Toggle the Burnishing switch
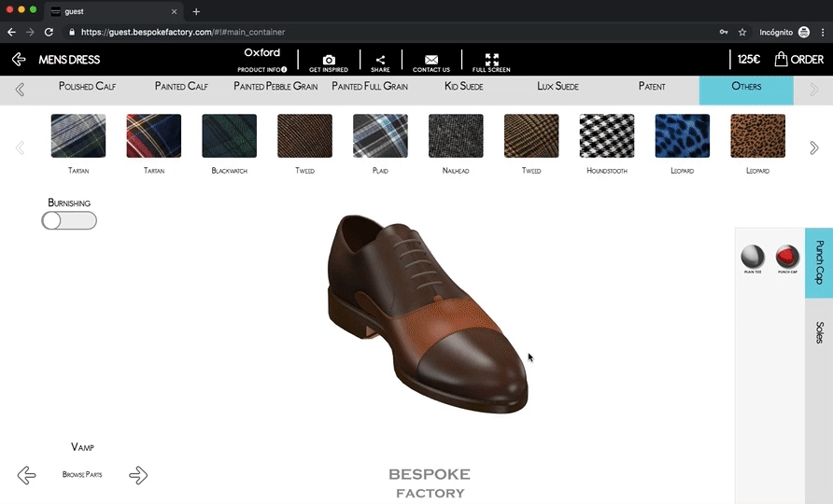Image resolution: width=833 pixels, height=504 pixels. coord(69,221)
